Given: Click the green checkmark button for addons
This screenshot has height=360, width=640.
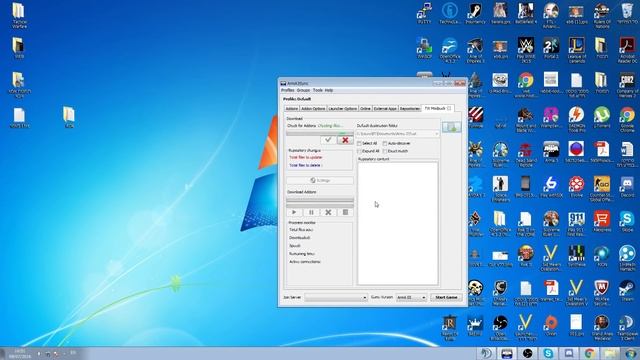Looking at the screenshot, I should coord(328,140).
